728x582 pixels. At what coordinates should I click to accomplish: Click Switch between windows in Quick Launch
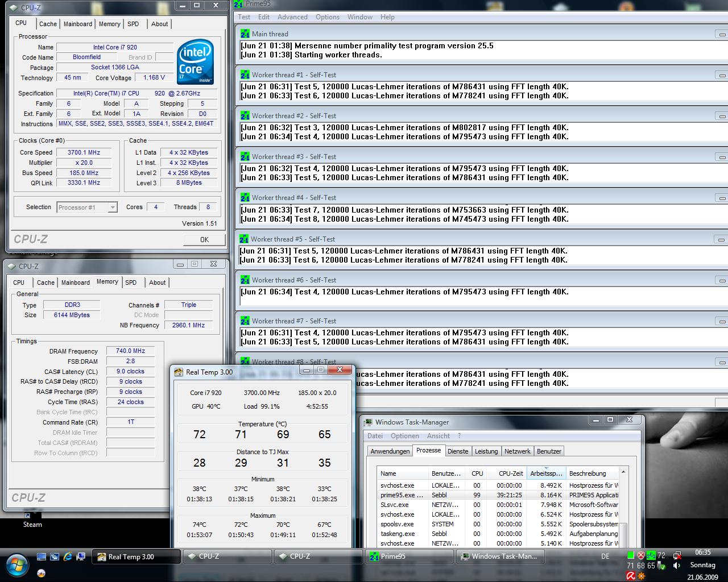pos(55,557)
